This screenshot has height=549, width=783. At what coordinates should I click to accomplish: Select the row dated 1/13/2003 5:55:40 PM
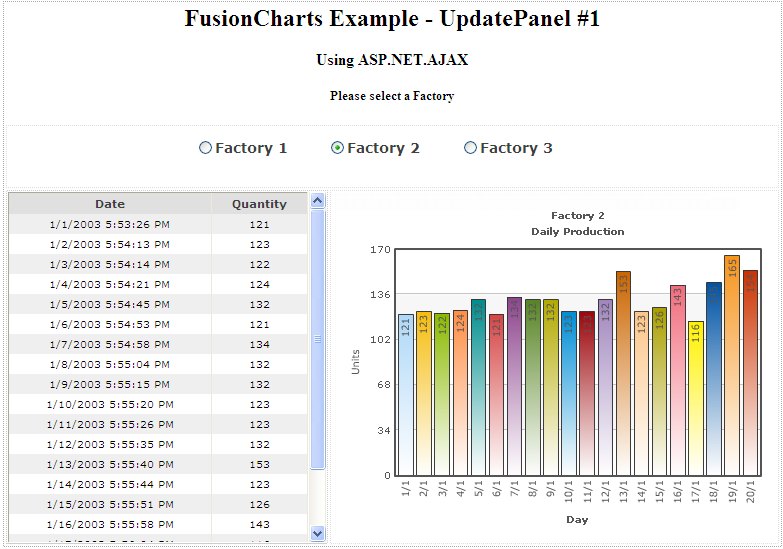(x=110, y=465)
